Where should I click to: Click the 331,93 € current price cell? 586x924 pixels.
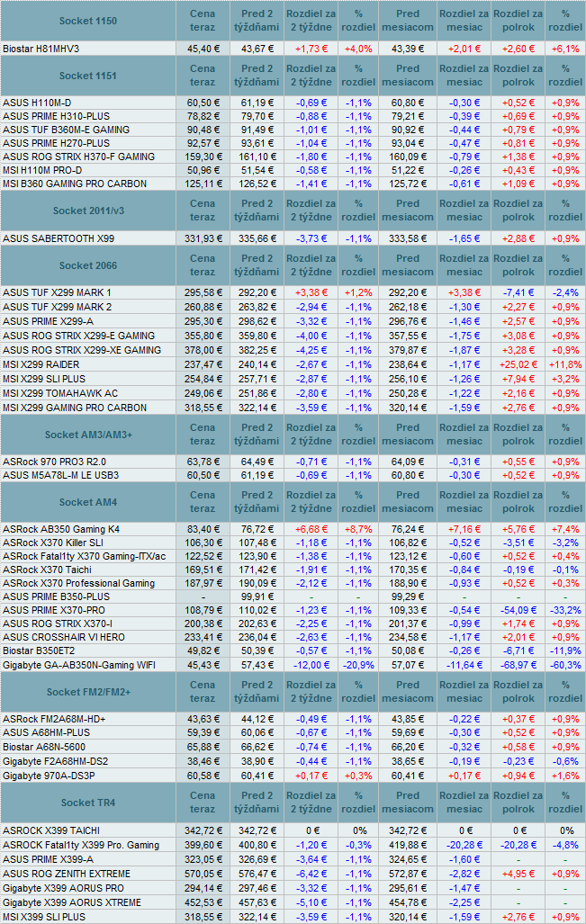click(x=203, y=238)
